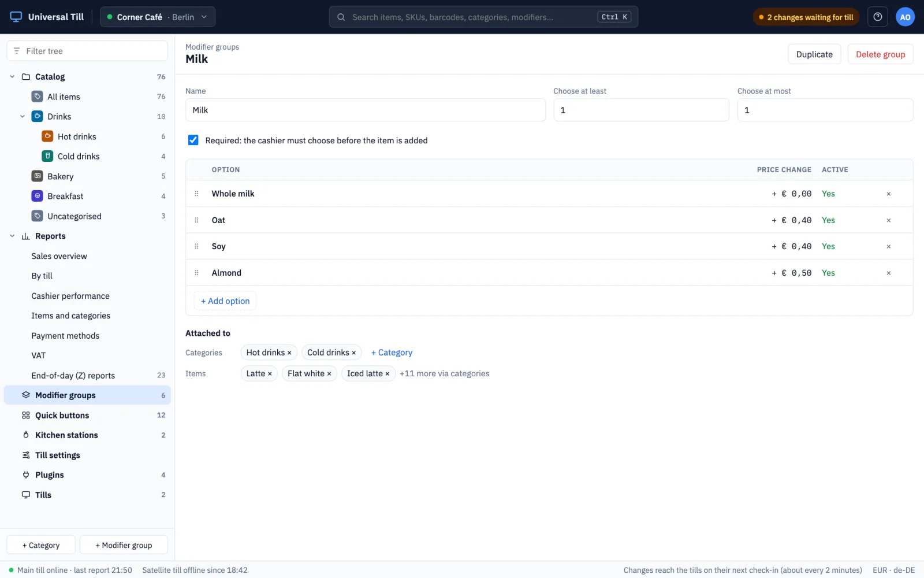Remove Iced latte item chip
Viewport: 924px width, 578px height.
387,374
